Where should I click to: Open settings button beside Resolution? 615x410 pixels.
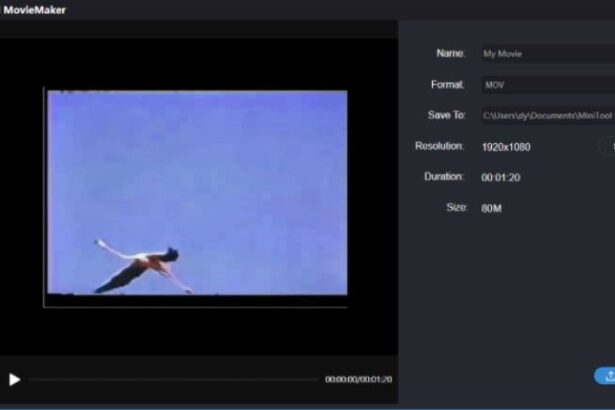point(608,147)
